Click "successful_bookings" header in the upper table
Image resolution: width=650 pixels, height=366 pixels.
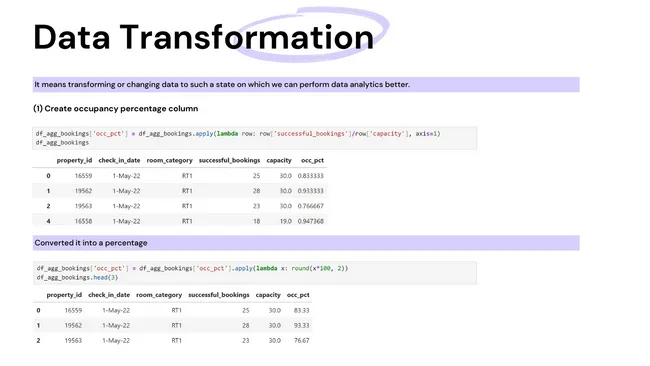click(229, 160)
